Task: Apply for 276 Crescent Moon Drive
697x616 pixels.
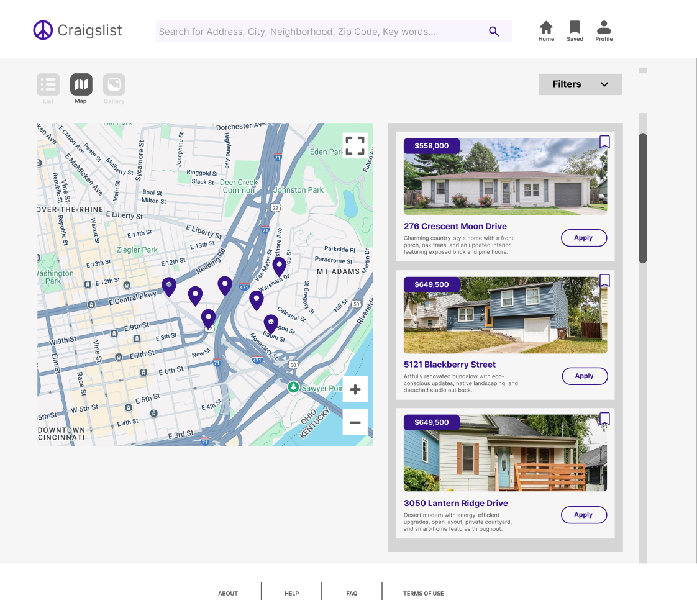Action: click(584, 238)
